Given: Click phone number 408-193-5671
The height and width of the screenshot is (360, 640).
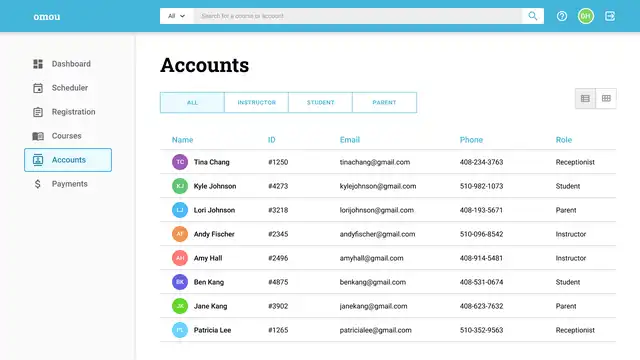Looking at the screenshot, I should (481, 210).
